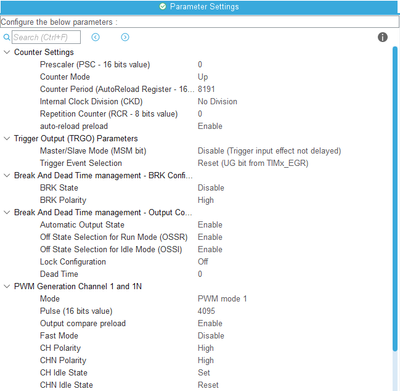Open BRK State Disable value

pyautogui.click(x=211, y=188)
